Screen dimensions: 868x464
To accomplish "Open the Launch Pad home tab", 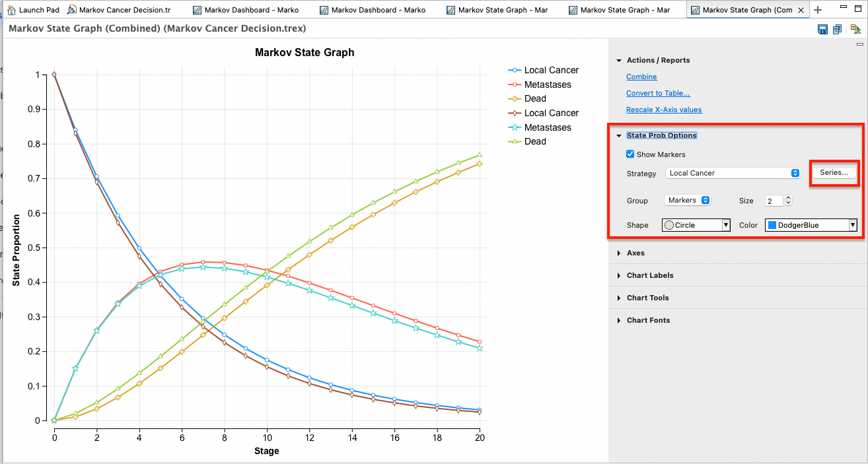I will coord(33,9).
